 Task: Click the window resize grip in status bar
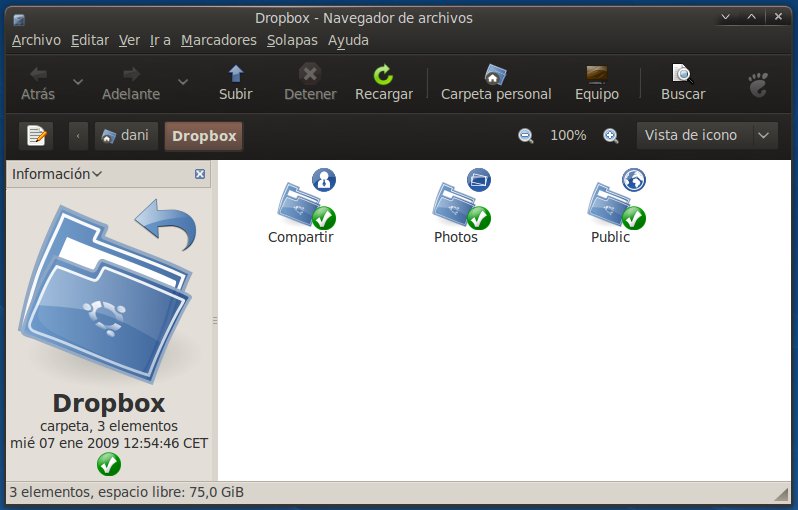[x=782, y=493]
